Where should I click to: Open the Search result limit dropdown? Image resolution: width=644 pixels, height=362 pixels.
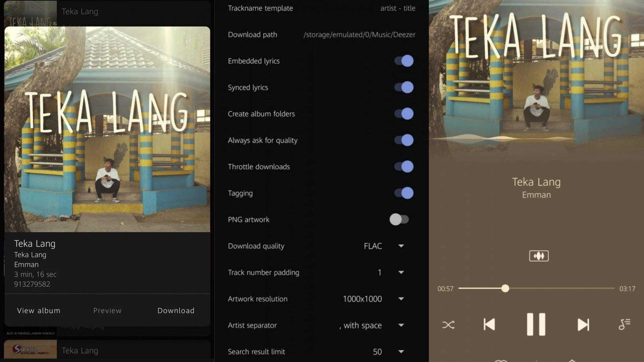[x=388, y=352]
